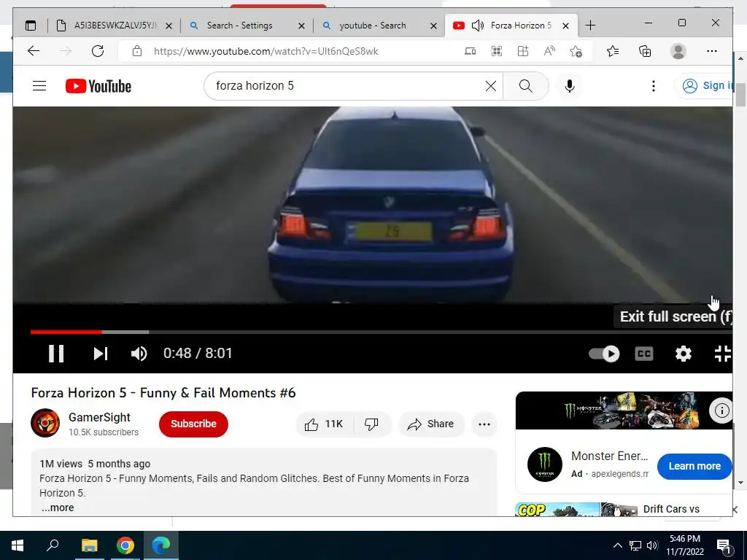The image size is (747, 560).
Task: Submit search with magnifier button
Action: [525, 86]
